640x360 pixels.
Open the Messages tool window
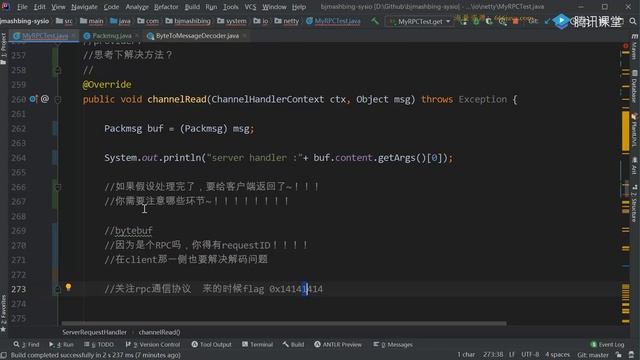(x=393, y=344)
